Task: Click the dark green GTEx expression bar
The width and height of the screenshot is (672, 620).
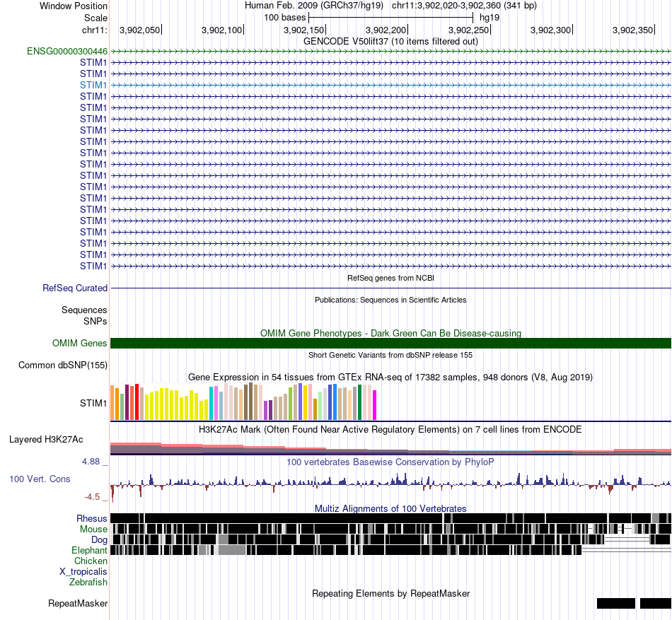Action: coord(360,402)
